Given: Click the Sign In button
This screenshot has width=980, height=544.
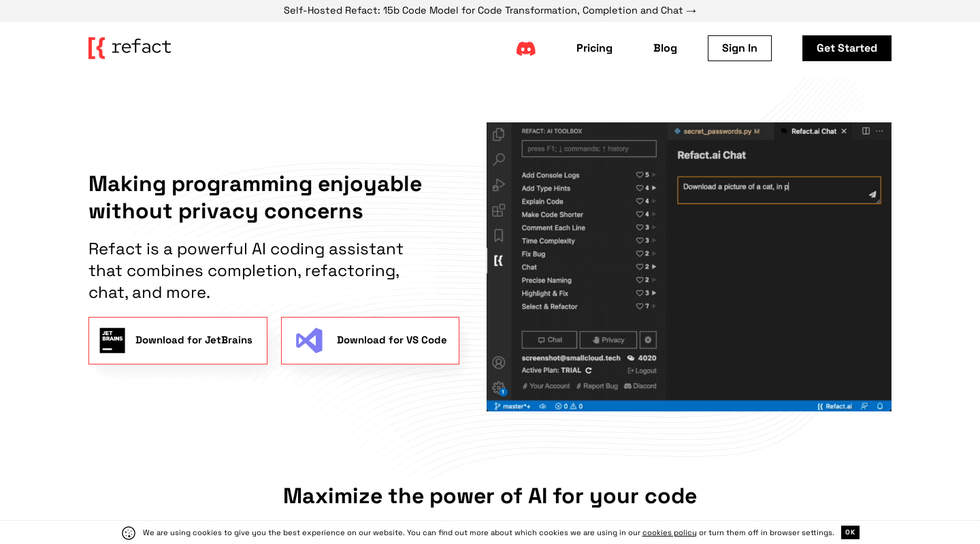Looking at the screenshot, I should (x=740, y=48).
